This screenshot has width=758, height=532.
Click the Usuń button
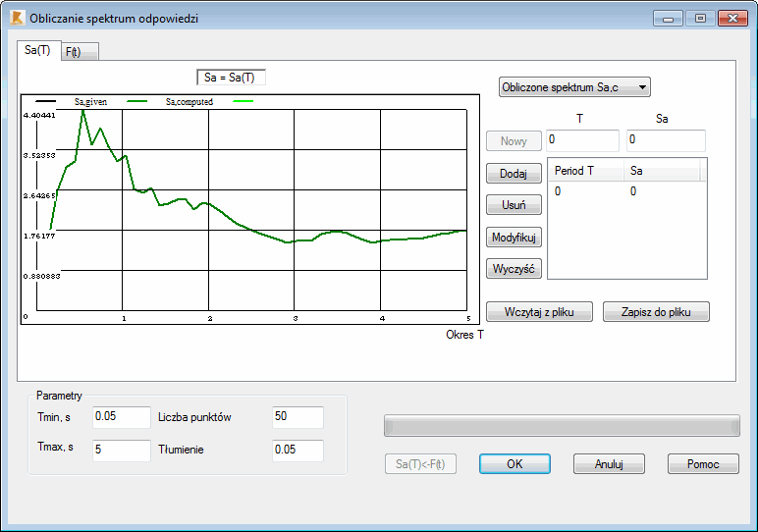click(514, 205)
